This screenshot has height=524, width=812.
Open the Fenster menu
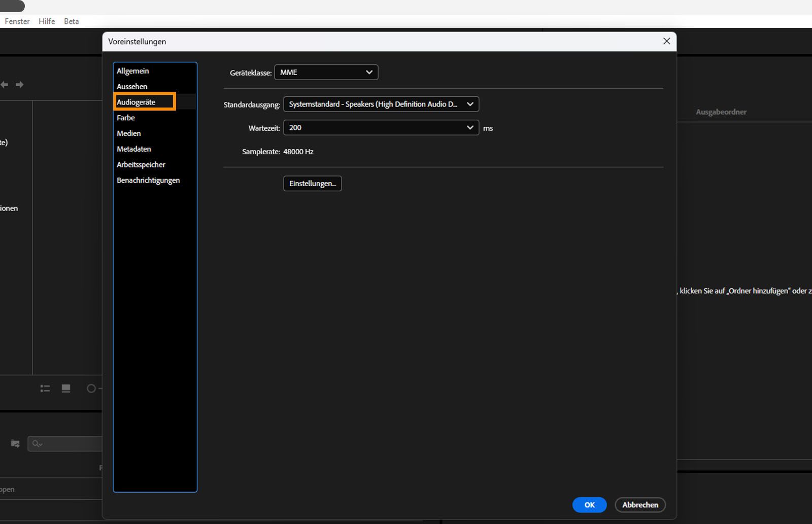click(17, 21)
